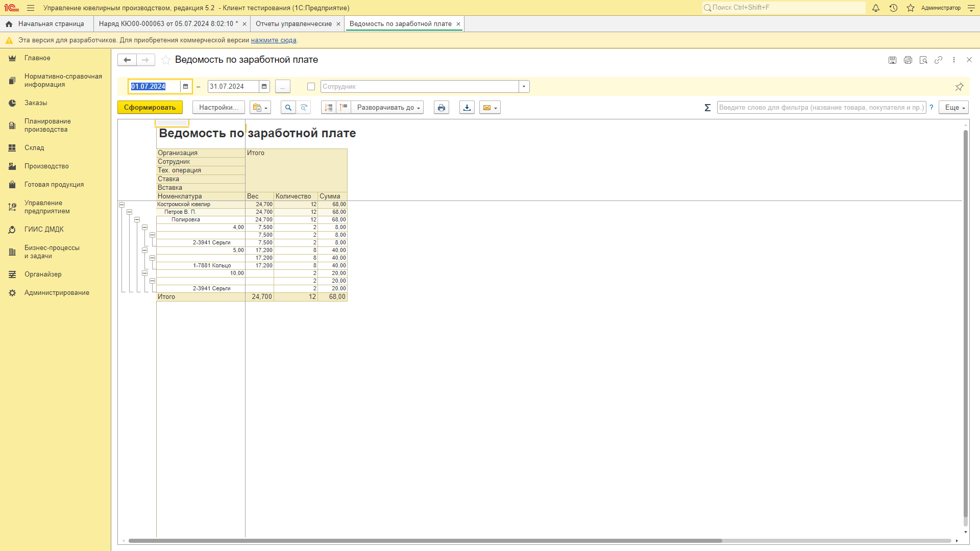Click filter help question mark
This screenshot has width=980, height=551.
point(932,108)
